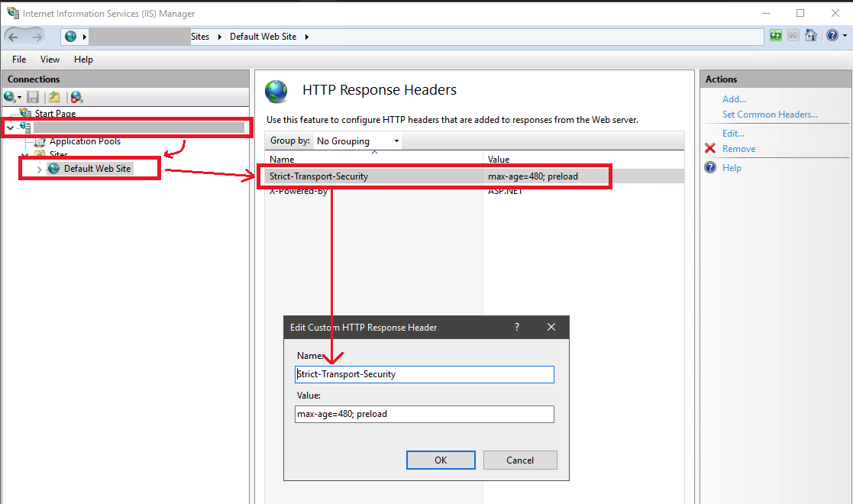Click the HTTP Response Headers globe icon
The width and height of the screenshot is (853, 504).
tap(276, 92)
